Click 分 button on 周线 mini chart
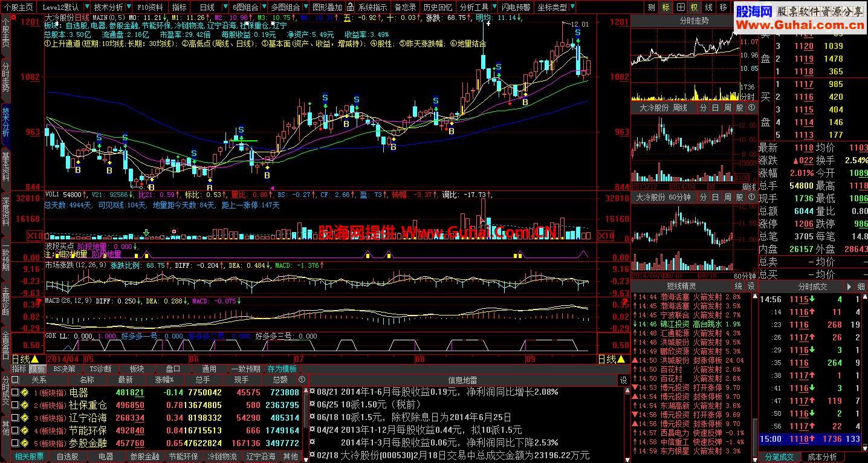868x463 pixels. tap(703, 108)
